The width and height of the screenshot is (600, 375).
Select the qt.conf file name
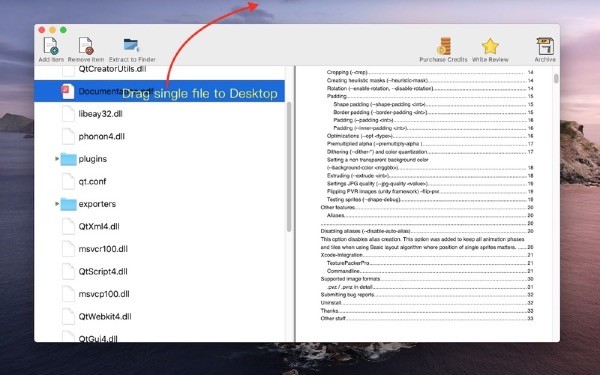pos(92,181)
